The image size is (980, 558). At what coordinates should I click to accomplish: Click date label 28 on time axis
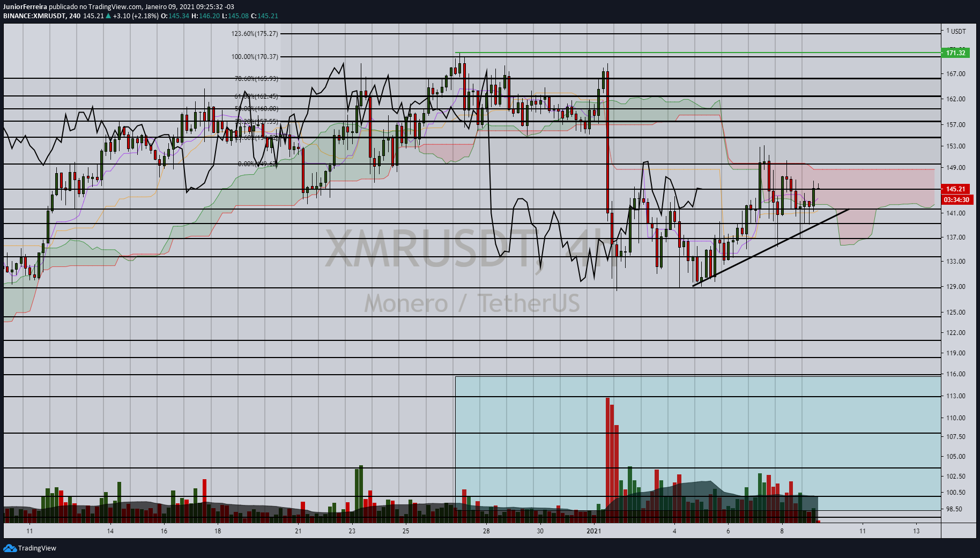click(x=486, y=531)
